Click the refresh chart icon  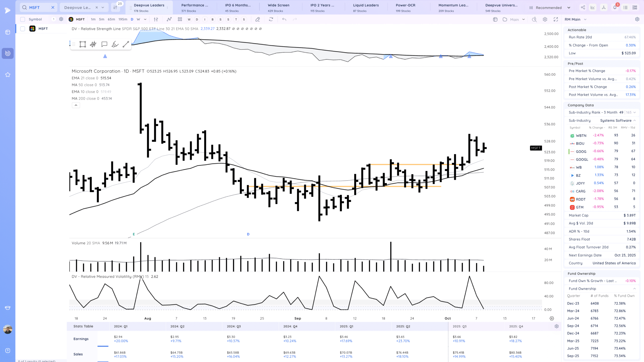pyautogui.click(x=271, y=19)
